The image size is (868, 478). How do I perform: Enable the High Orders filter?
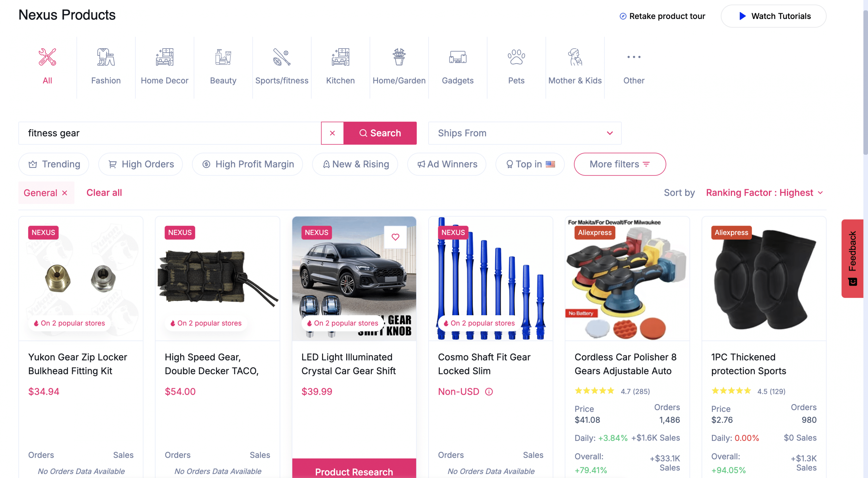pyautogui.click(x=140, y=164)
